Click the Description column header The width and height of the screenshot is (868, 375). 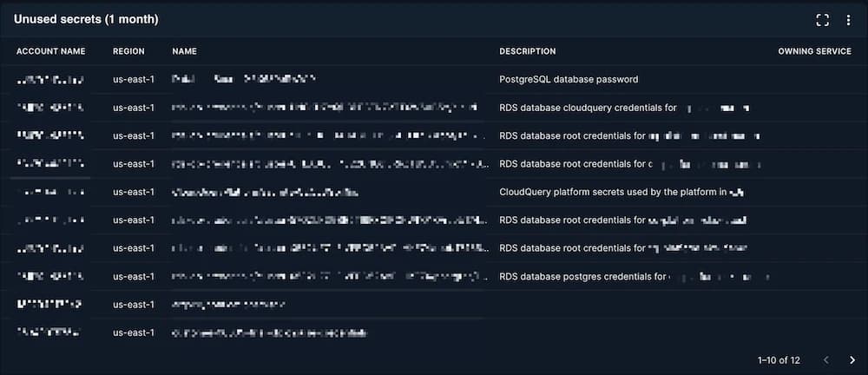527,51
